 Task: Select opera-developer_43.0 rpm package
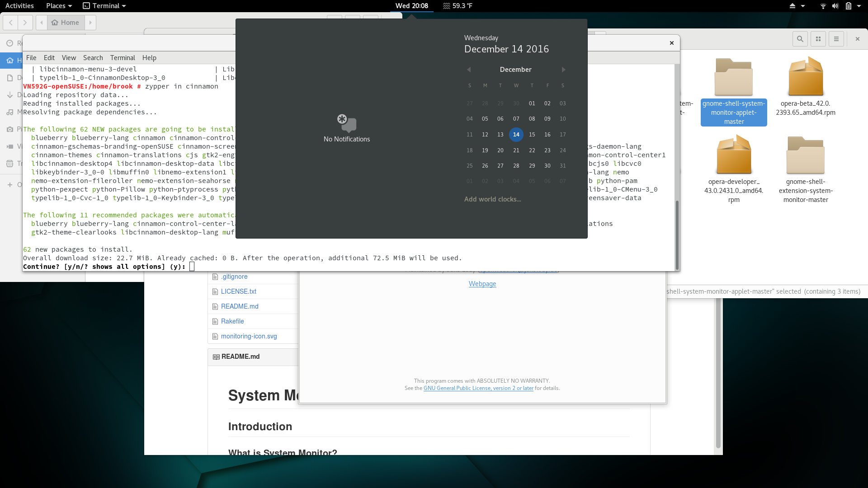tap(734, 169)
